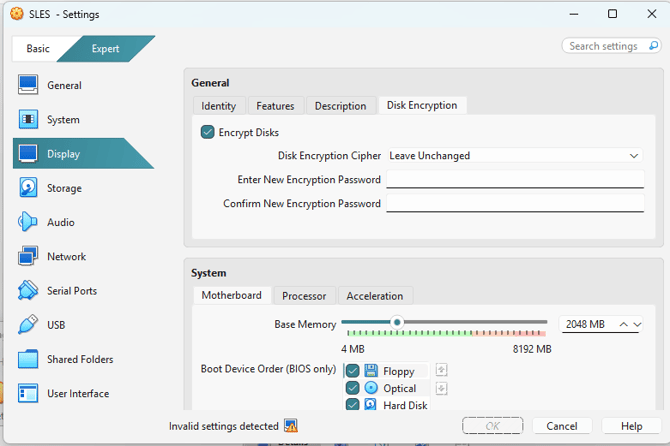
Task: Switch to the Processor tab
Action: tap(304, 296)
